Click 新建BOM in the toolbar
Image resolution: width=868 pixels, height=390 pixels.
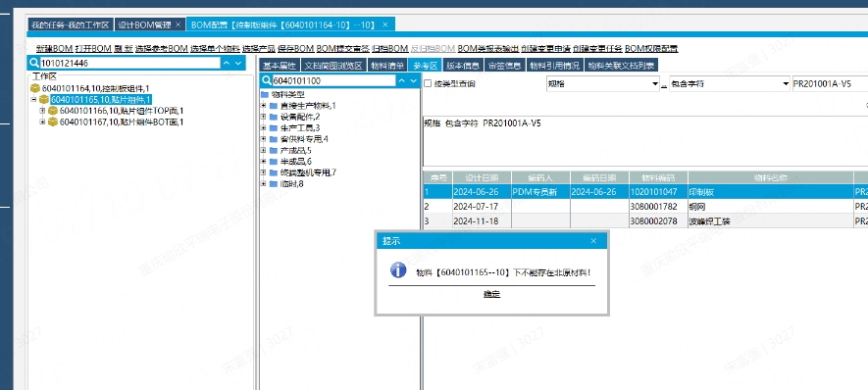tap(54, 49)
